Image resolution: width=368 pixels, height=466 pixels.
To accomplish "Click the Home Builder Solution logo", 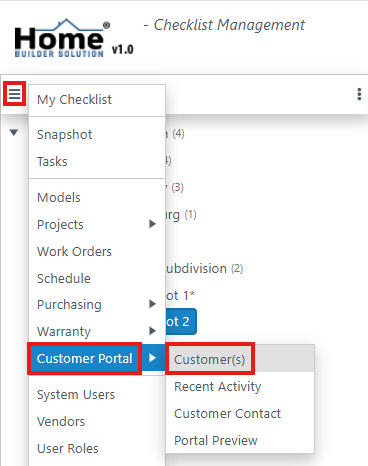I will coord(62,38).
